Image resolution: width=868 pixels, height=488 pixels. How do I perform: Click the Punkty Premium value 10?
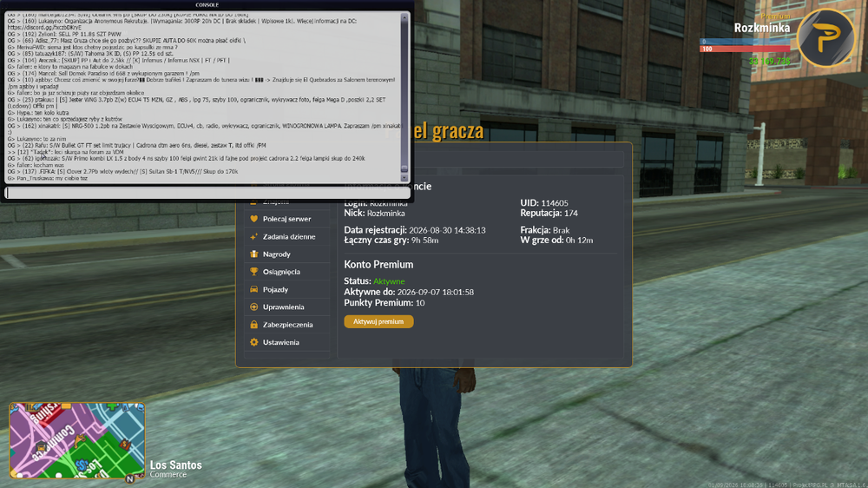click(420, 303)
